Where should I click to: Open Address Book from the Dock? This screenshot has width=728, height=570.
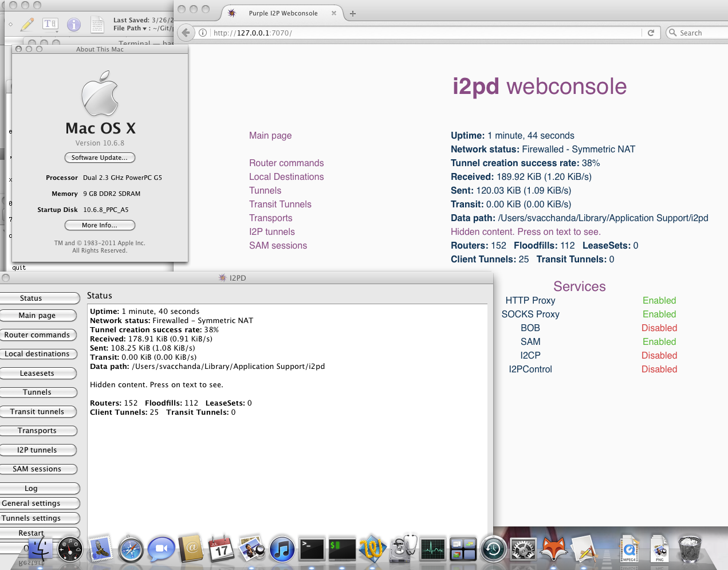pyautogui.click(x=191, y=549)
